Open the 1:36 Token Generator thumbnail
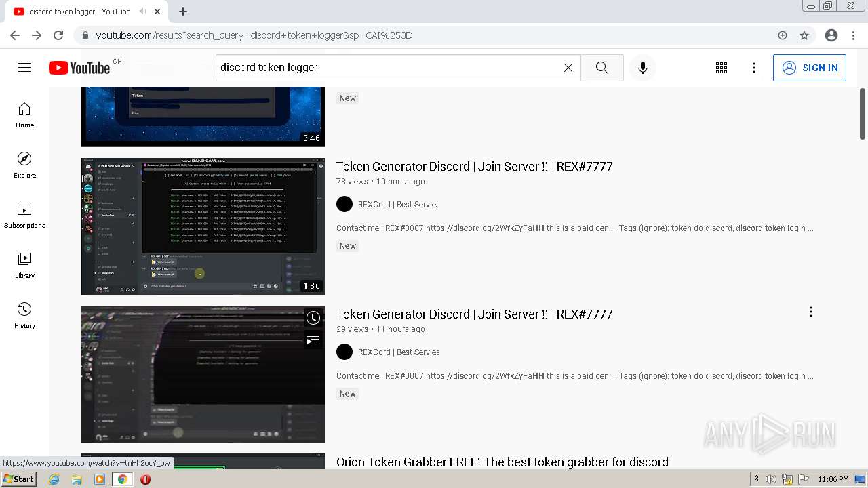Screen dimensions: 868x488 203,226
